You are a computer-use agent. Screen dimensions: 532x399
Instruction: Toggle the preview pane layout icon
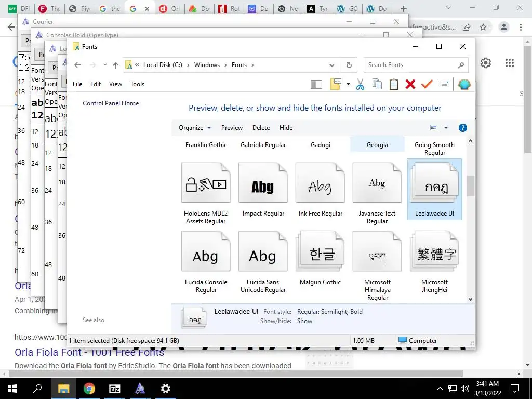[316, 84]
